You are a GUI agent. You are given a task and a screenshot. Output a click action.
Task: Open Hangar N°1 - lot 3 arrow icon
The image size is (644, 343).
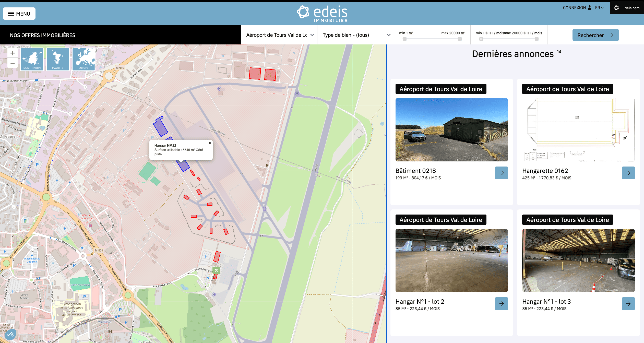tap(628, 304)
